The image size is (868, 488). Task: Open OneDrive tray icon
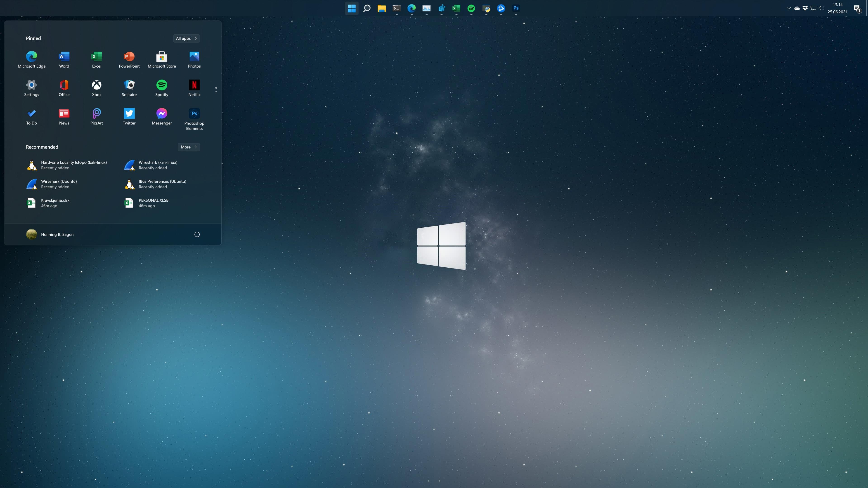(797, 8)
